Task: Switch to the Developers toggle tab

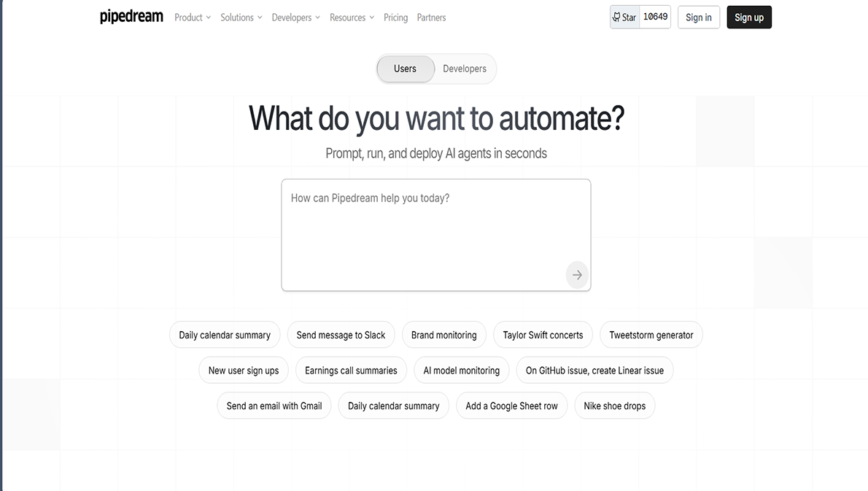Action: tap(465, 69)
